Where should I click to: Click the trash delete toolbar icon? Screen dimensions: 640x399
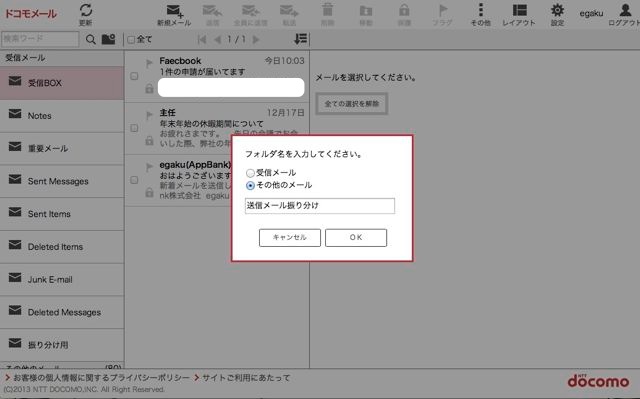point(327,10)
